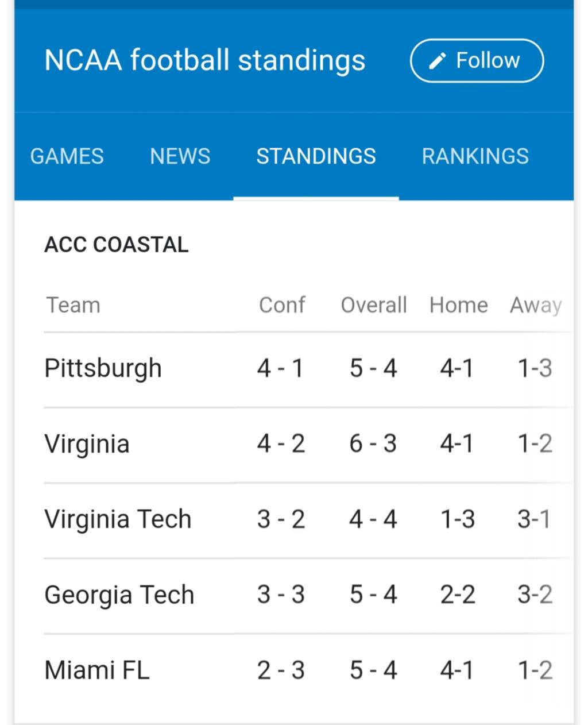Screen dimensions: 588x725
Task: Open the Pittsburgh team row
Action: (x=308, y=368)
